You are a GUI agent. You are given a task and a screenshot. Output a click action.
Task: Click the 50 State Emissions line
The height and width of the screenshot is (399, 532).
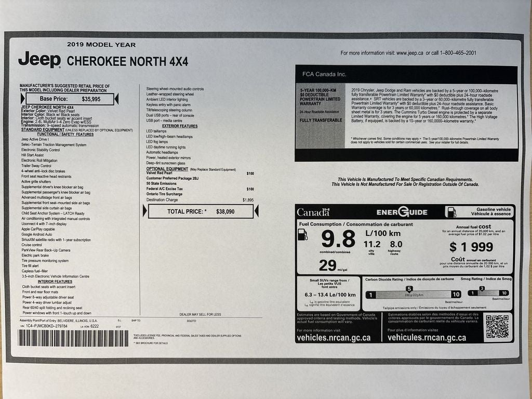click(x=161, y=183)
